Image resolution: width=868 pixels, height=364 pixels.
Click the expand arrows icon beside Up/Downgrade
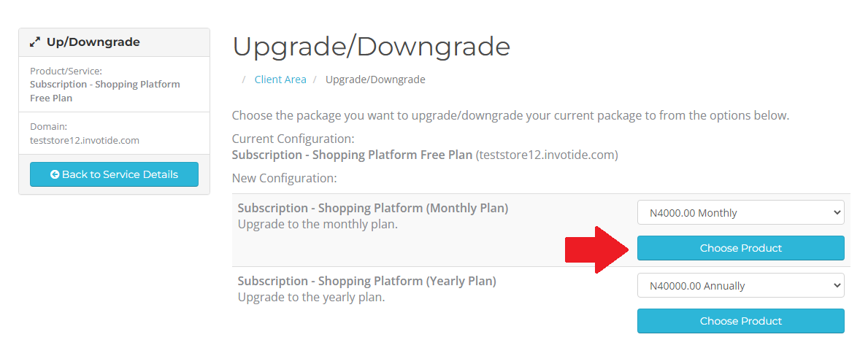click(35, 42)
